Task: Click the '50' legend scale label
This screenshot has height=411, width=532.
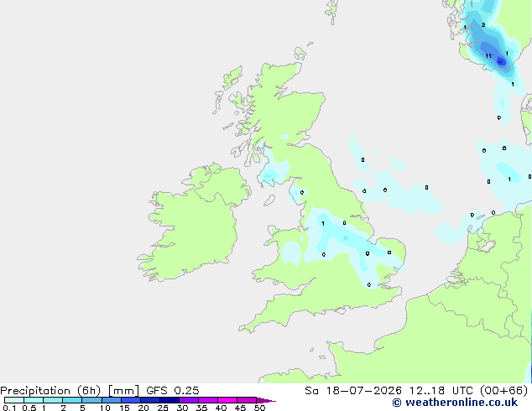Action: tap(259, 408)
